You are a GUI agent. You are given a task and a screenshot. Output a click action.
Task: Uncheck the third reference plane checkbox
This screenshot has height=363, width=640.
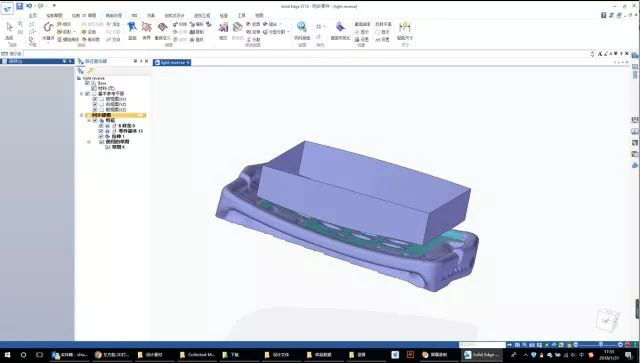tap(95, 109)
